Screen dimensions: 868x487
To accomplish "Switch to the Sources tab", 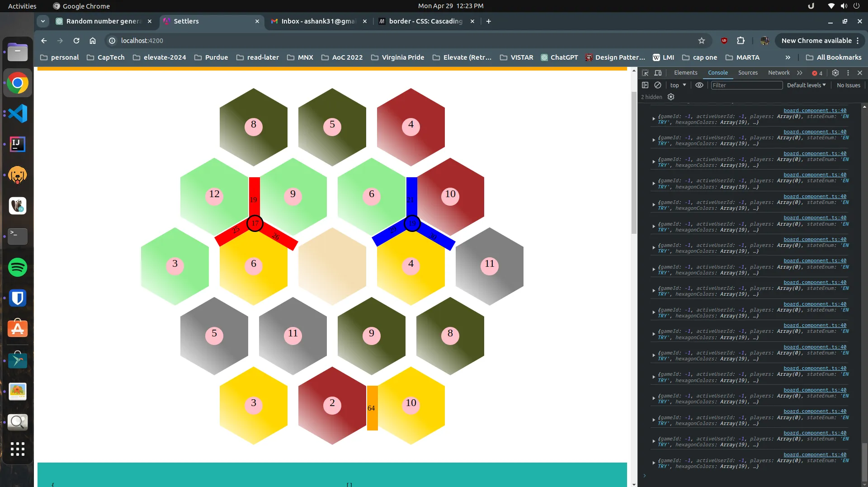I will pos(748,73).
